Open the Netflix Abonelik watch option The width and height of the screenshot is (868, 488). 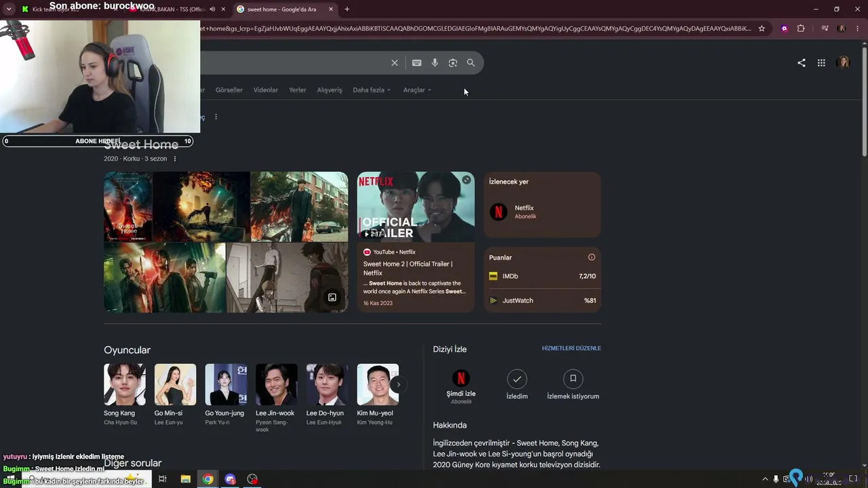(542, 212)
